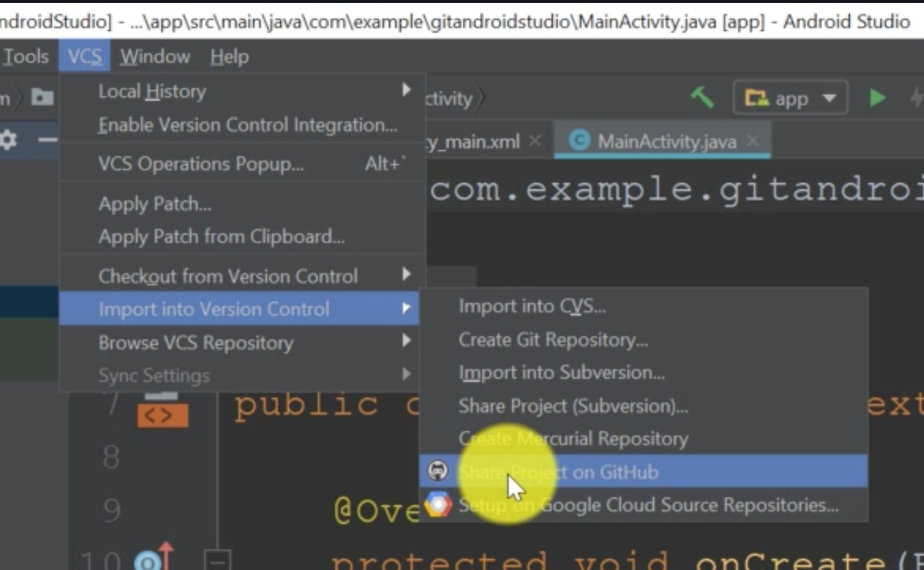Close the y_main.xml tab
This screenshot has height=570, width=924.
point(535,141)
